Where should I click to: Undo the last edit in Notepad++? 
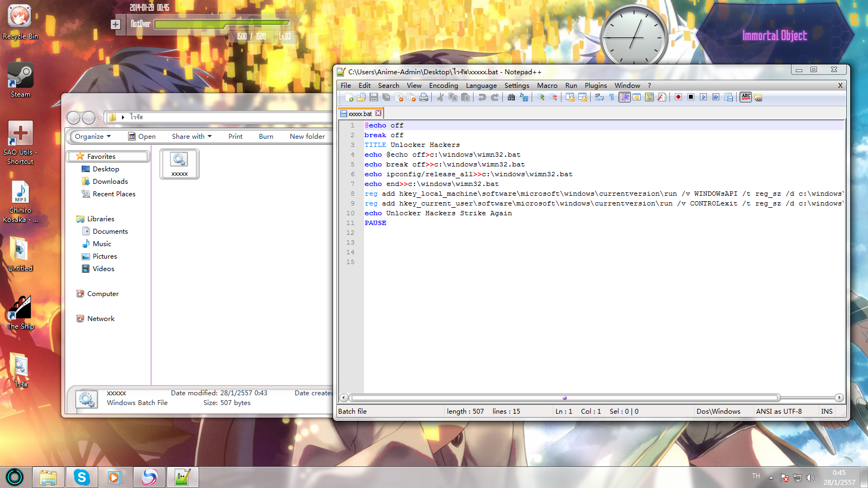(x=482, y=98)
